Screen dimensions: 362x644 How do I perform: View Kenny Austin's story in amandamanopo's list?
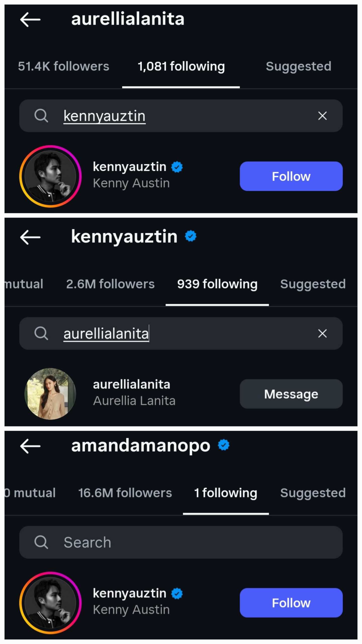50,603
